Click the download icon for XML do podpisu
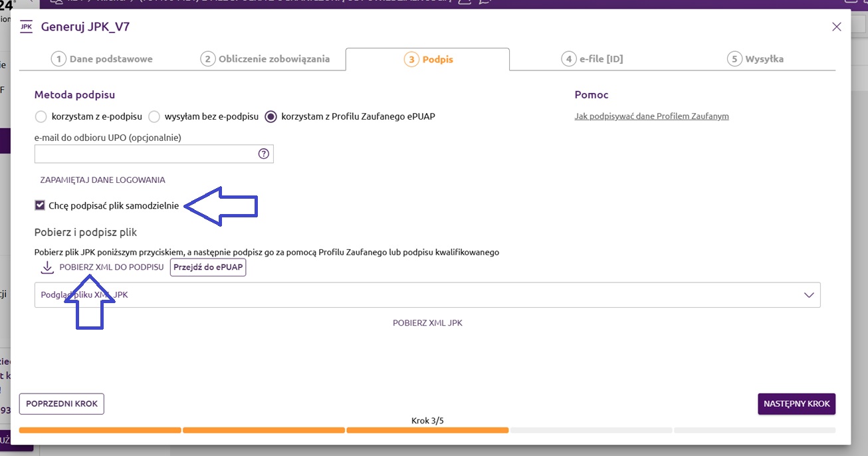This screenshot has height=456, width=868. (x=47, y=267)
